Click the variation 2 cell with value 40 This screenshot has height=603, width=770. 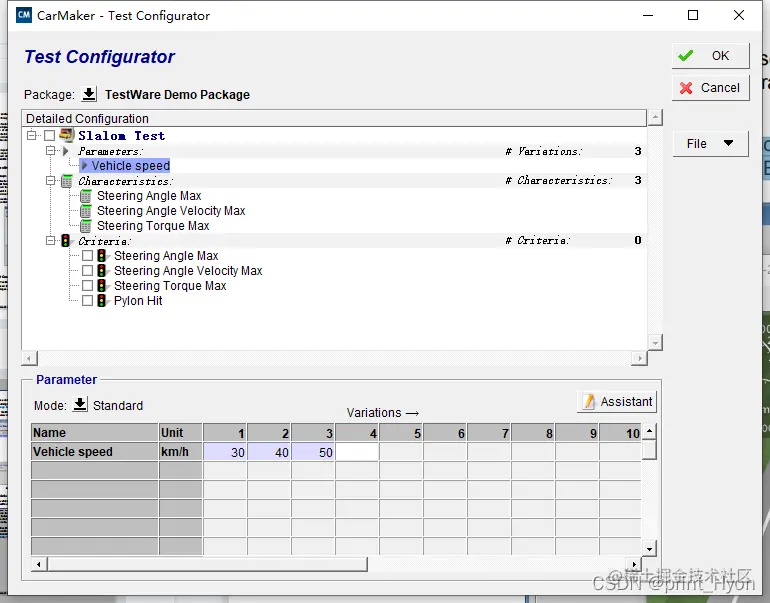coord(269,452)
